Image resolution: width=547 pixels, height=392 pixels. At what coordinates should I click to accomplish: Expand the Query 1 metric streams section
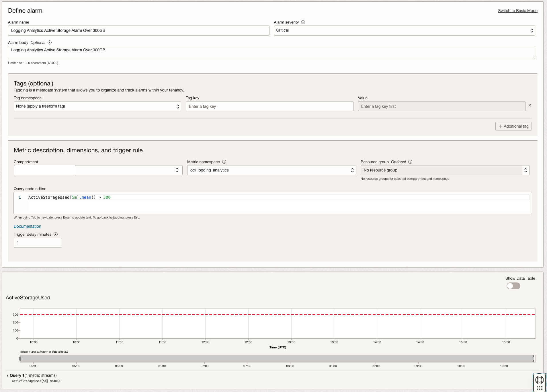[x=8, y=375]
